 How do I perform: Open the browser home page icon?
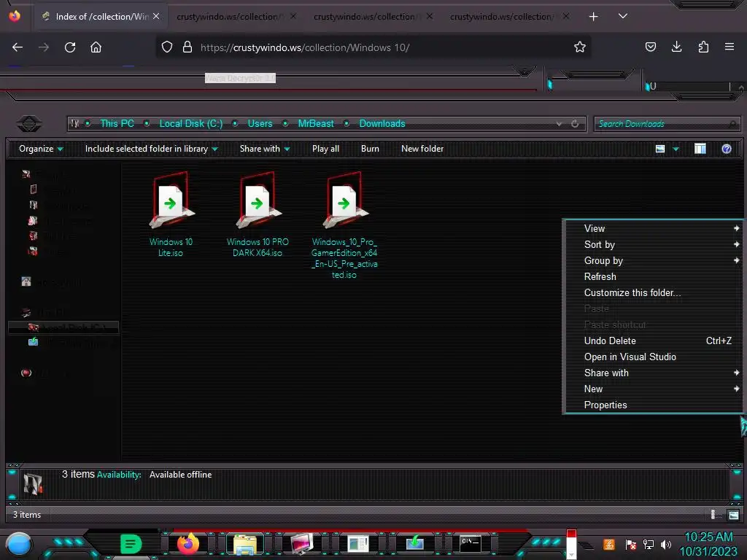pos(96,47)
